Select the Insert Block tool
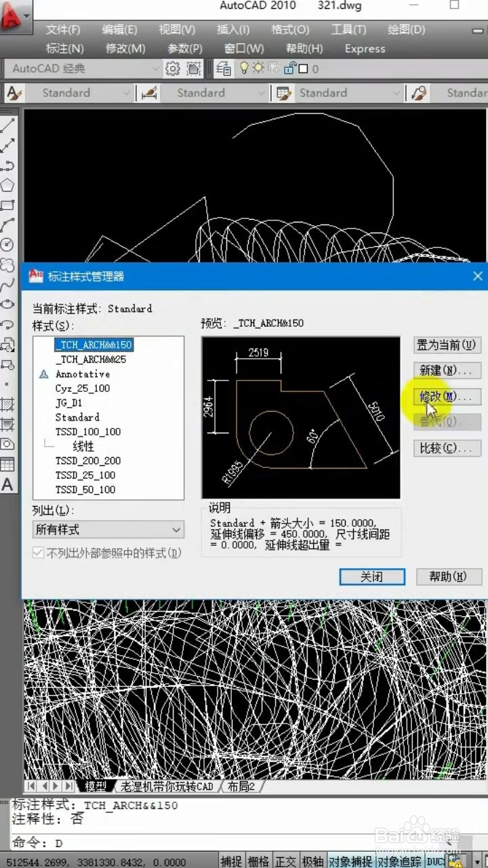Screen dimensions: 488x868 click(7, 345)
